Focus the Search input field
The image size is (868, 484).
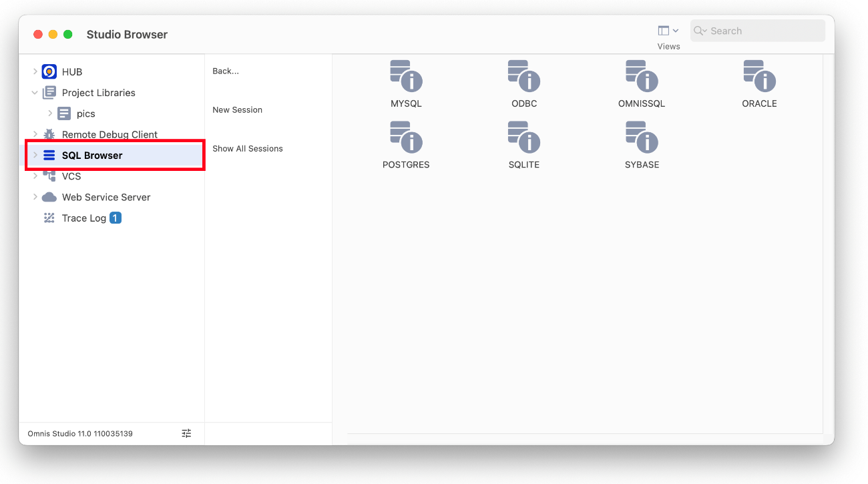(758, 31)
